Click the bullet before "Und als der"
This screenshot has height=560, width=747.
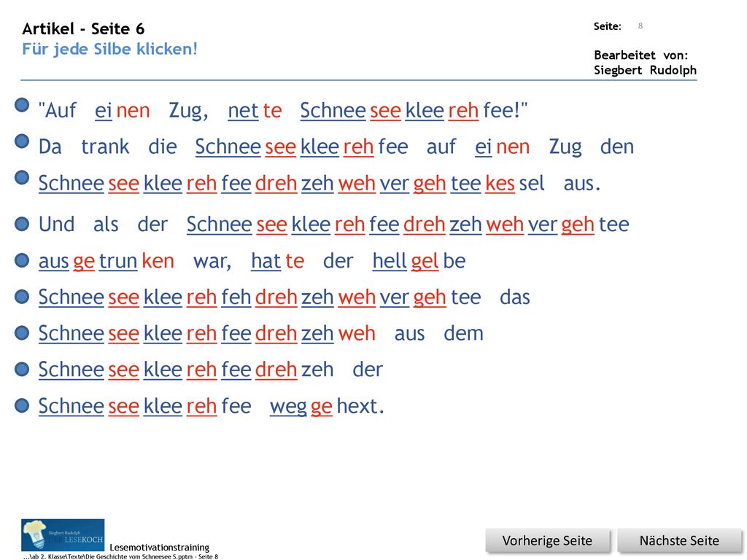pos(22,224)
